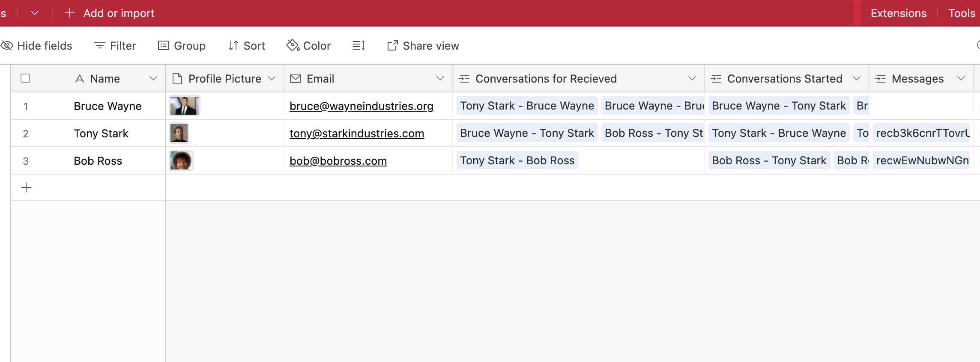Open the Tools tab
Image resolution: width=980 pixels, height=362 pixels.
tap(962, 13)
